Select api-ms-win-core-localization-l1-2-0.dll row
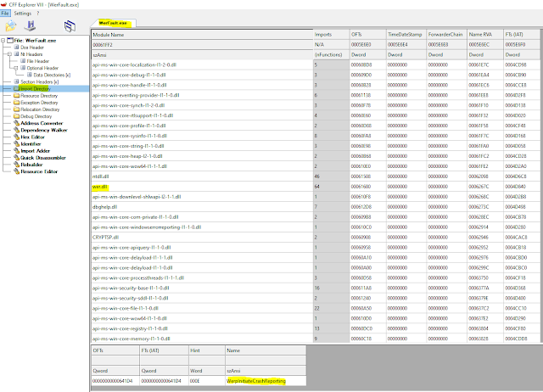This screenshot has width=543, height=392. (316, 64)
